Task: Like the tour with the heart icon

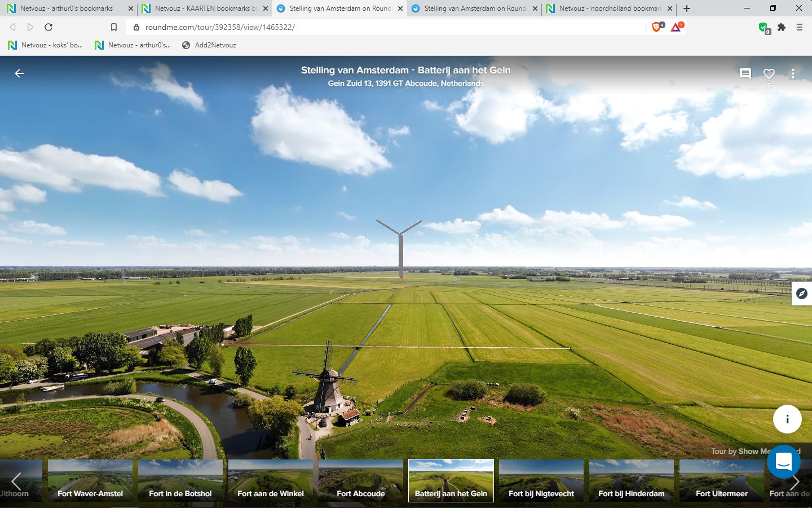Action: point(769,73)
